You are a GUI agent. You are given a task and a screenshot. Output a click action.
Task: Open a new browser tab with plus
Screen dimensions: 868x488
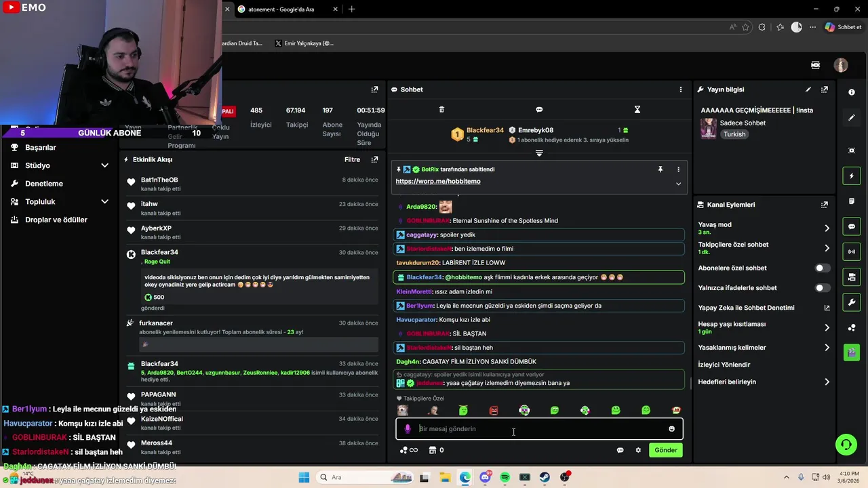pos(351,9)
